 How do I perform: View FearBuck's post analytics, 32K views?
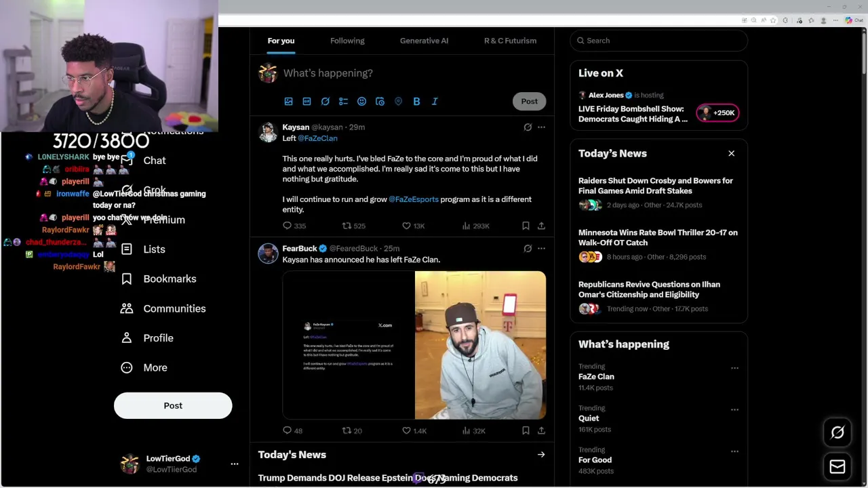pos(473,430)
